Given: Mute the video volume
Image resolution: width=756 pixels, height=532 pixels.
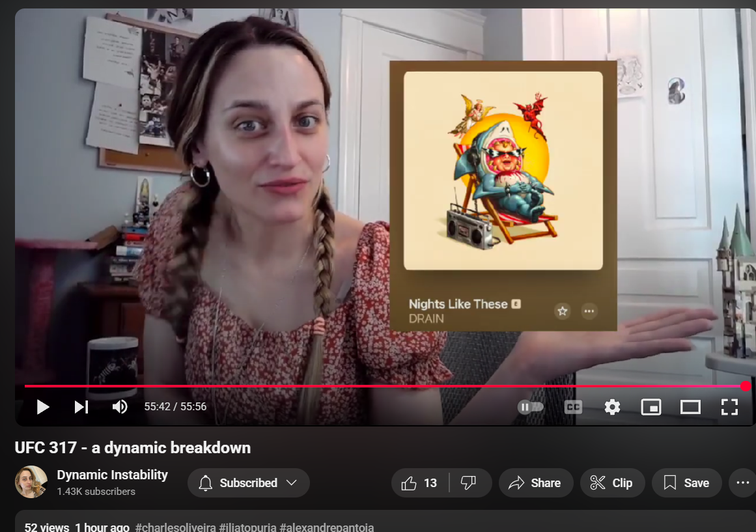Looking at the screenshot, I should [x=120, y=407].
